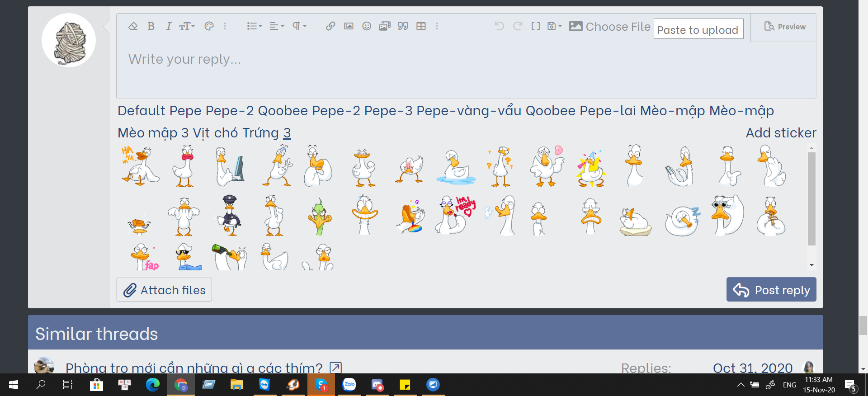Click the Remove formatting eraser icon
Screen dimensions: 868x396
coord(133,26)
